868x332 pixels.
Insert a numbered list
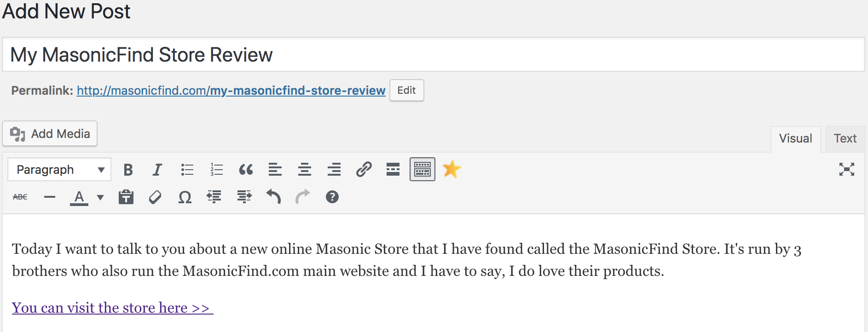(216, 170)
